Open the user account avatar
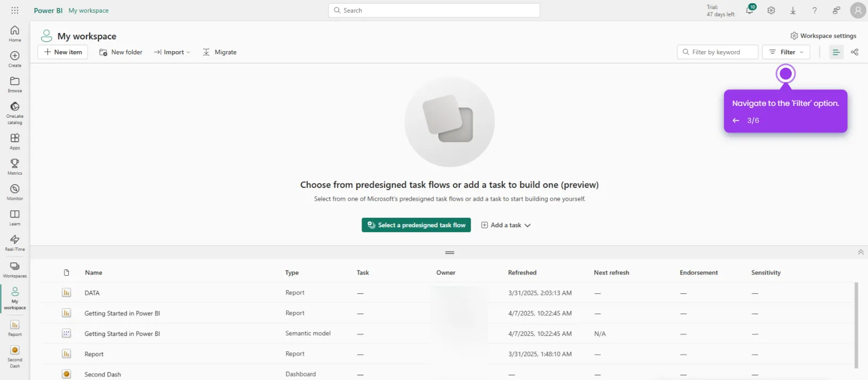Image resolution: width=868 pixels, height=380 pixels. pos(858,10)
